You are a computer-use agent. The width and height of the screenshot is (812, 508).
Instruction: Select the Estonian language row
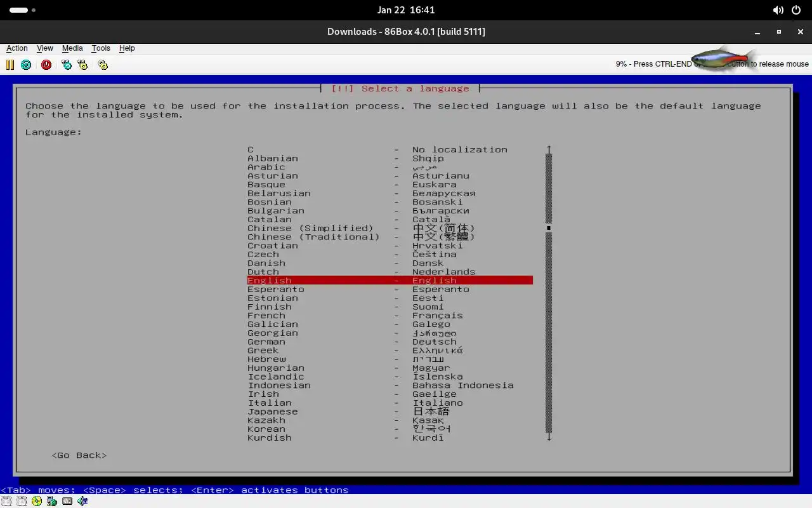point(390,298)
